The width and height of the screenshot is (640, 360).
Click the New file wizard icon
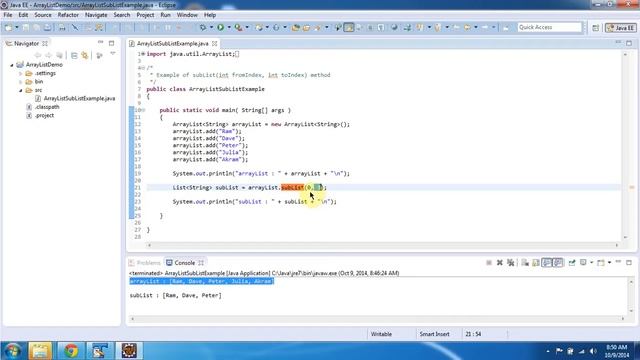(8, 27)
